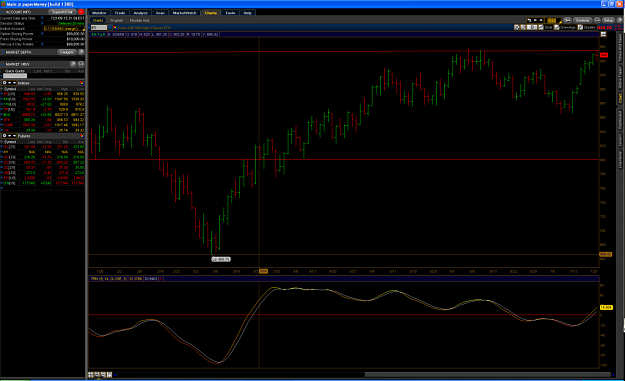
Task: Click the fourth chart layout icon at bottom
Action: (x=109, y=375)
